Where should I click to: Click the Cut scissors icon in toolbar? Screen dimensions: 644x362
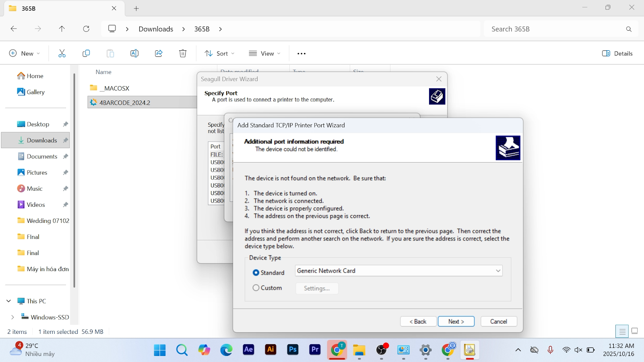[62, 53]
